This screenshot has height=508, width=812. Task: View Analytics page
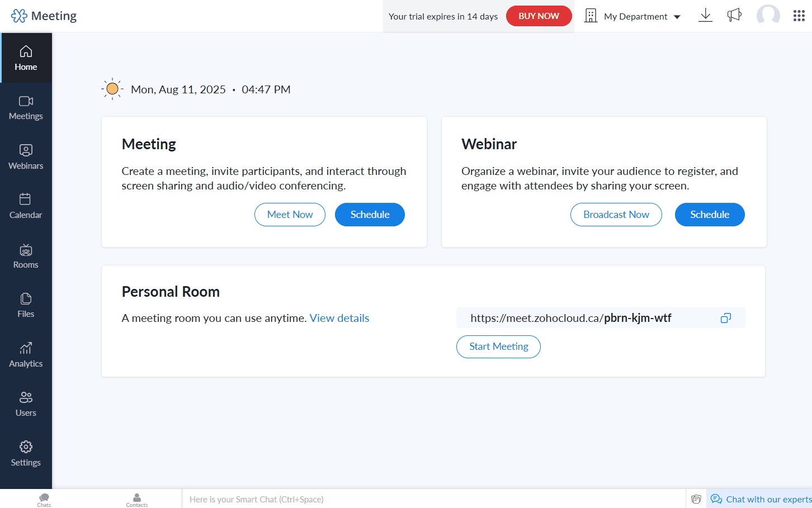(26, 355)
